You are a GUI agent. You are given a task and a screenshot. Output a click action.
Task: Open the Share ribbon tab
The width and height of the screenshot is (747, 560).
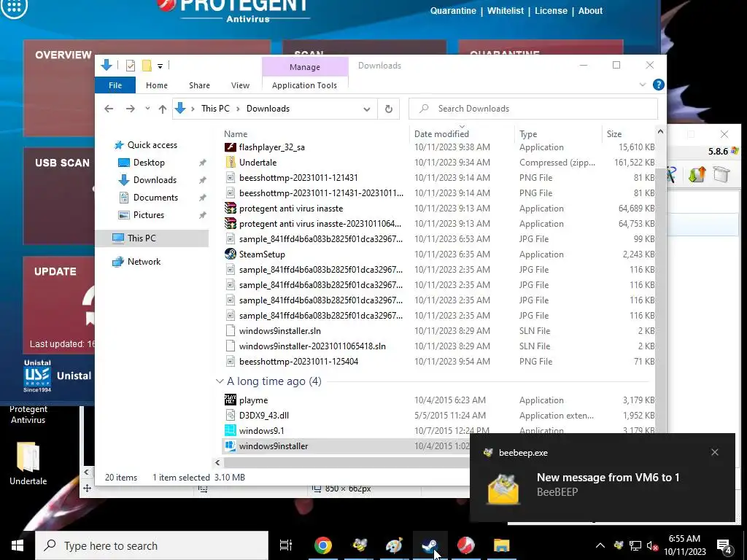pyautogui.click(x=199, y=85)
